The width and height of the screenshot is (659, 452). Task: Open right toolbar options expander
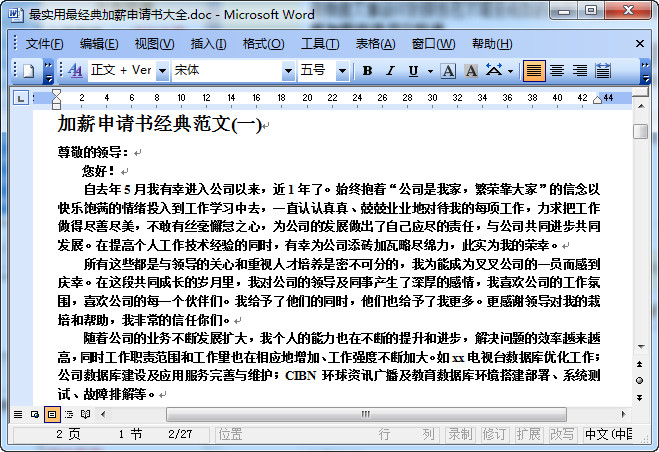pyautogui.click(x=645, y=71)
